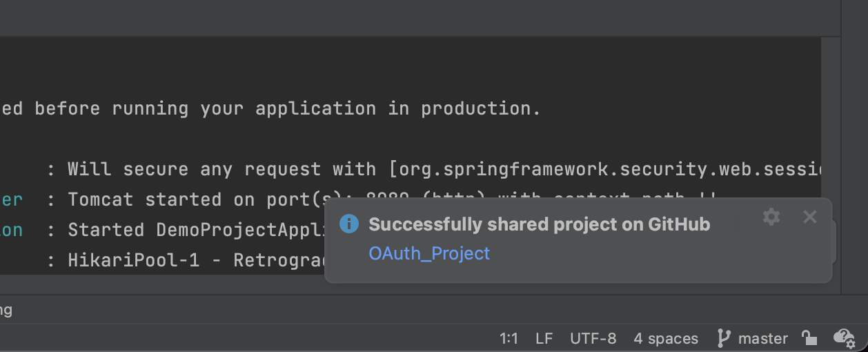The height and width of the screenshot is (352, 868).
Task: Open Go to Line from 1:1 indicator
Action: click(x=509, y=338)
